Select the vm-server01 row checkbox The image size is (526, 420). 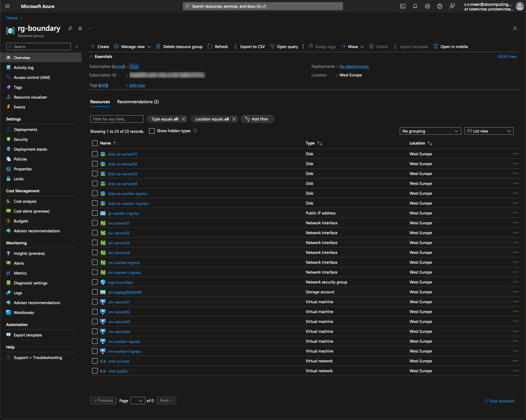pos(95,302)
